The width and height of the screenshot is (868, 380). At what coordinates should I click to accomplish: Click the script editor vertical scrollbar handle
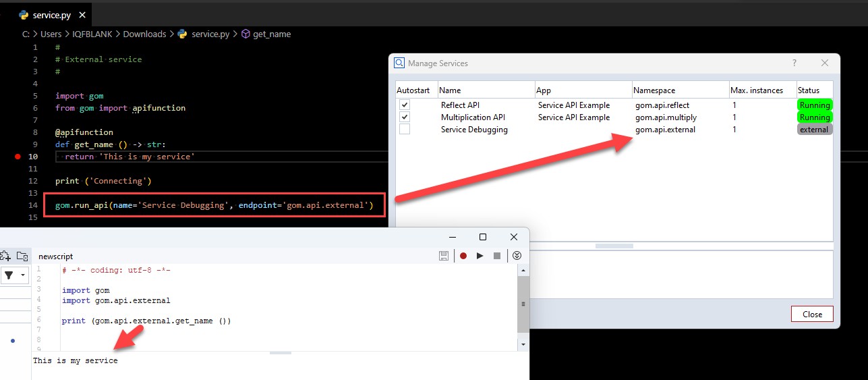[x=523, y=304]
